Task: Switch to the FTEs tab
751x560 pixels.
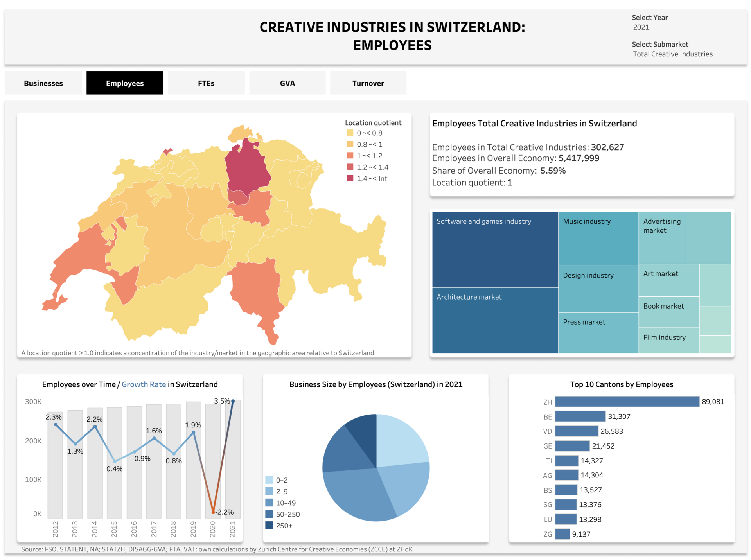Action: (x=206, y=83)
